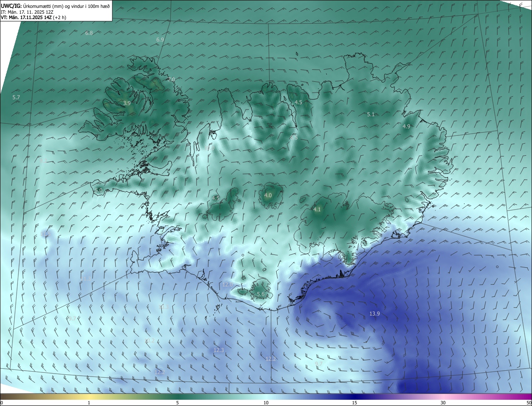
Task: Click the 'VT: Mán. 17.11.2025 14Z (+2 h)' line
Action: pos(34,17)
